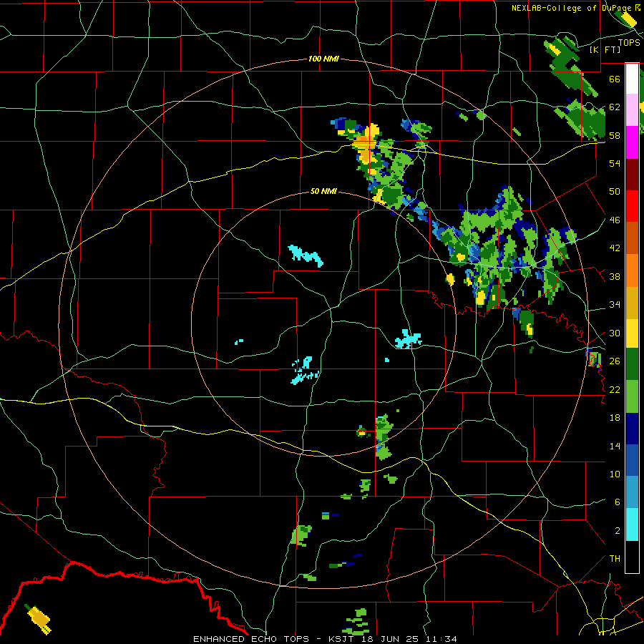Select the 50 NMI range ring label
Image resolution: width=644 pixels, height=644 pixels.
(x=323, y=191)
